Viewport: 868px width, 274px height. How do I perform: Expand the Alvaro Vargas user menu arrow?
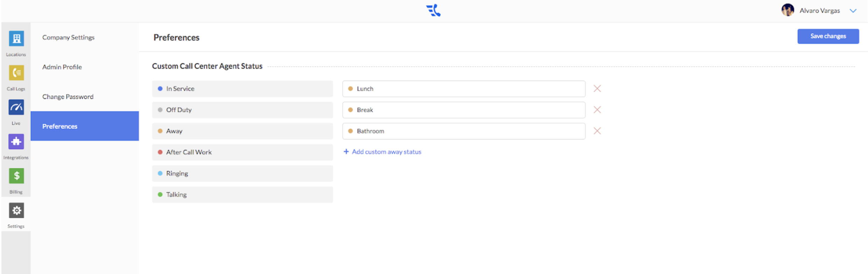[x=853, y=11]
